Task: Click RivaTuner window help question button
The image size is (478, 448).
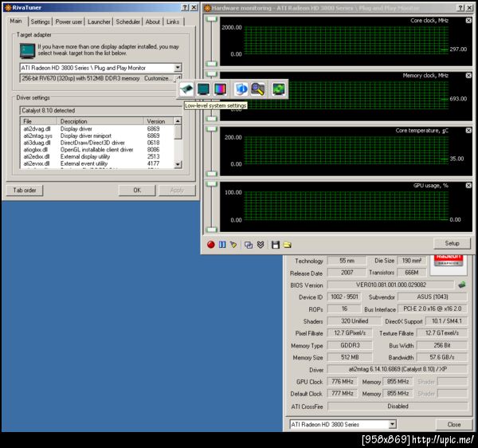Action: click(x=185, y=7)
